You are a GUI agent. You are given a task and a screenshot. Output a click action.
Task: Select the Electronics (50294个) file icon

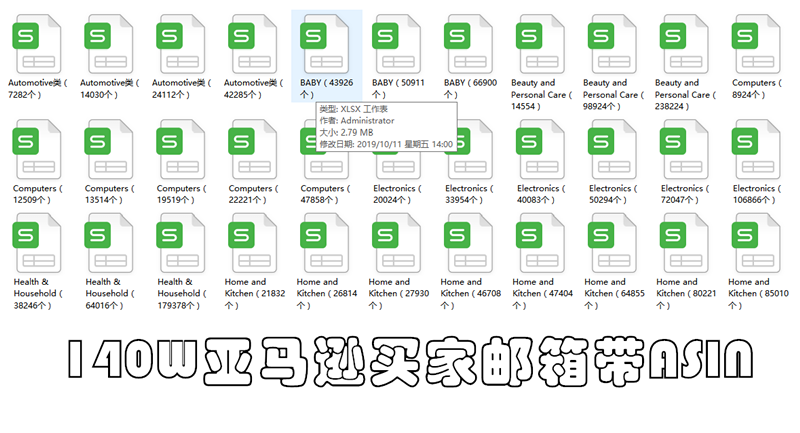(613, 149)
